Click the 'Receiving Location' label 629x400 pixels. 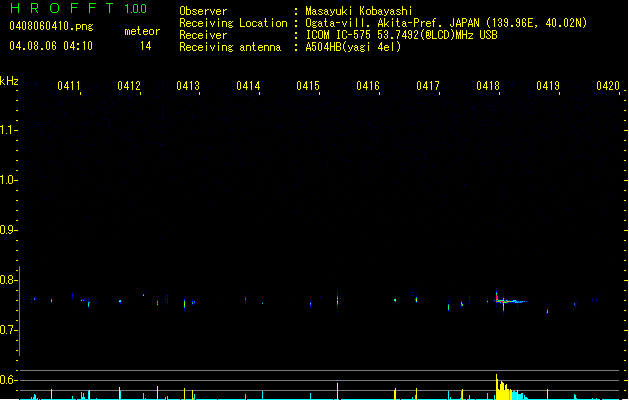pos(233,23)
